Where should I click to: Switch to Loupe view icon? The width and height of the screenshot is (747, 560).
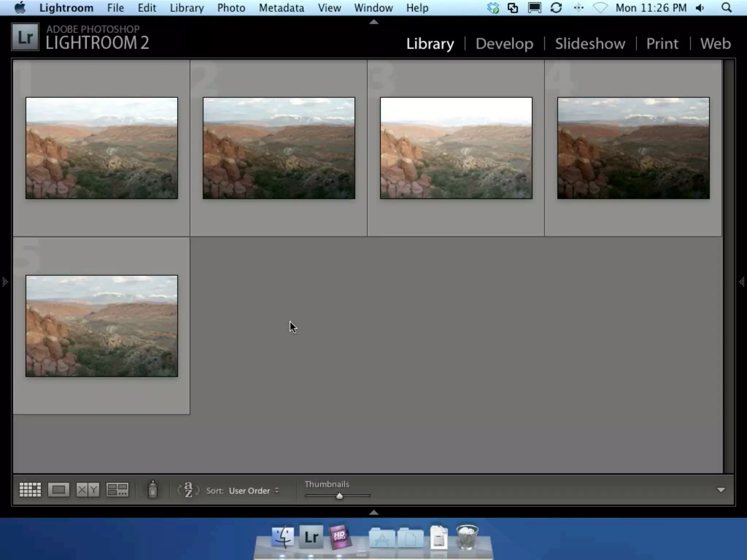tap(58, 490)
